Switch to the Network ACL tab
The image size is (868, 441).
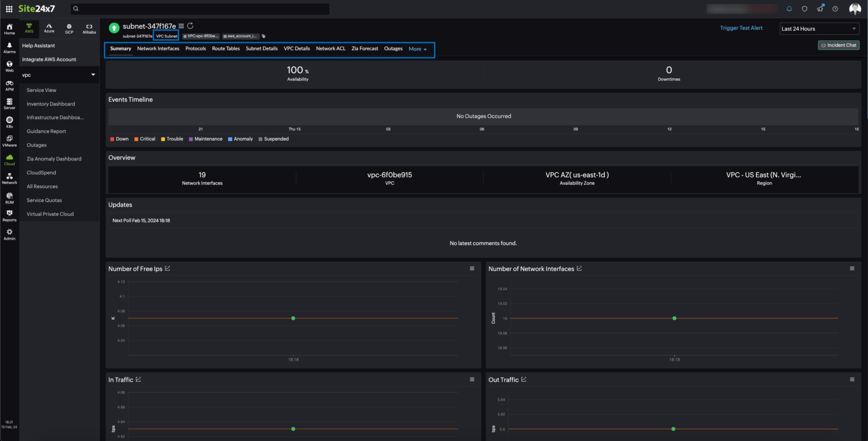(330, 49)
